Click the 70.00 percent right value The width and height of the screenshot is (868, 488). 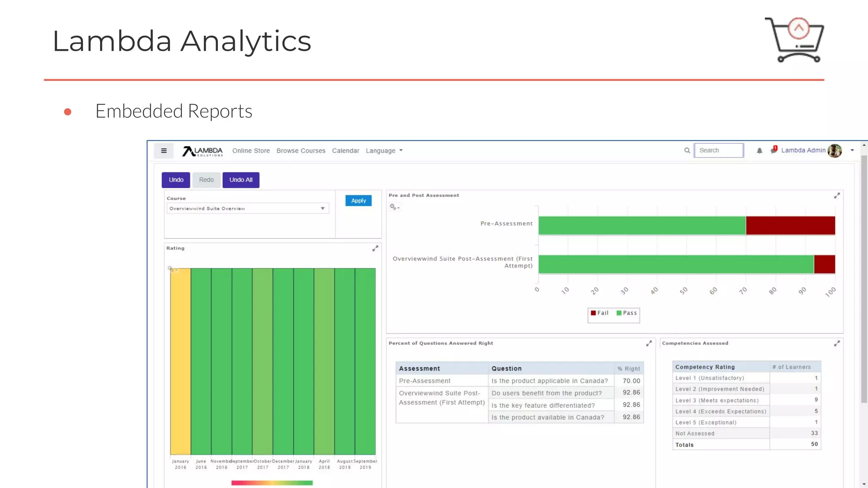631,381
